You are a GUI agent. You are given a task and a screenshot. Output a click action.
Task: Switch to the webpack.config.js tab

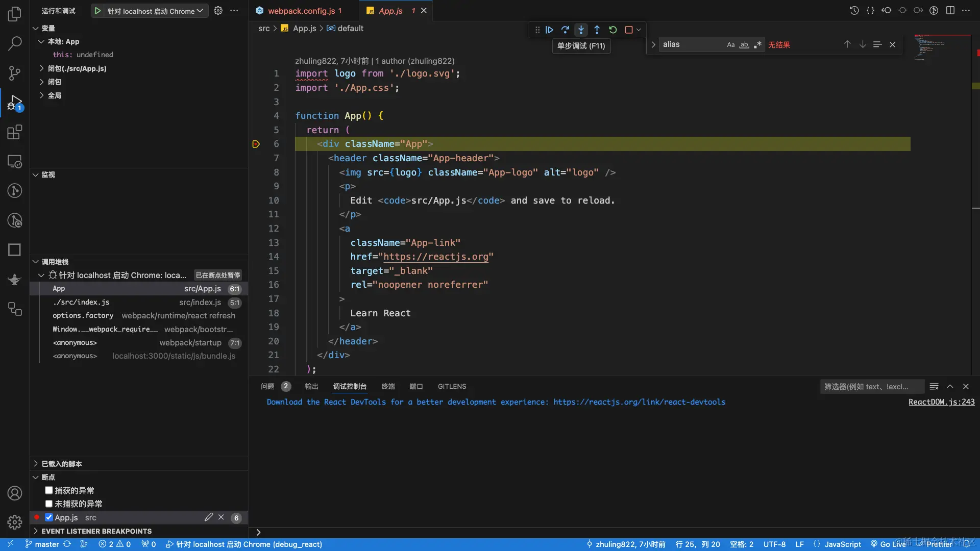pos(301,11)
